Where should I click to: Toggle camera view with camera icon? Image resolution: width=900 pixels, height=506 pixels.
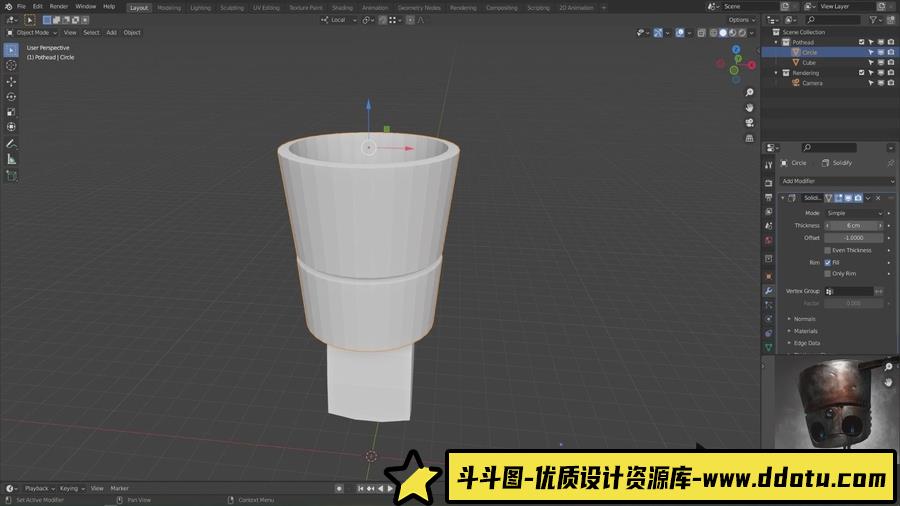(749, 123)
